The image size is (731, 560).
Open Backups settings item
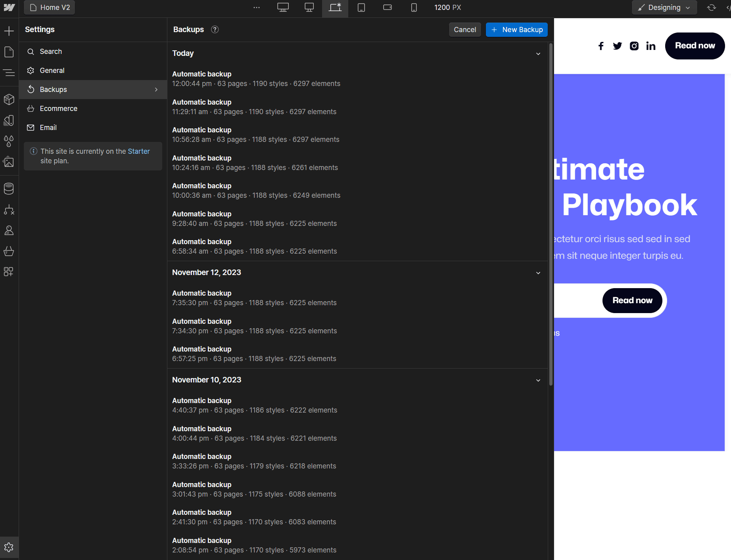tap(93, 90)
